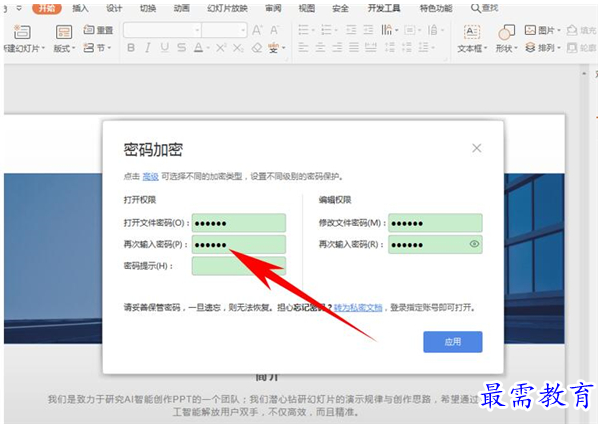Align text left
602x427 pixels.
tap(303, 48)
